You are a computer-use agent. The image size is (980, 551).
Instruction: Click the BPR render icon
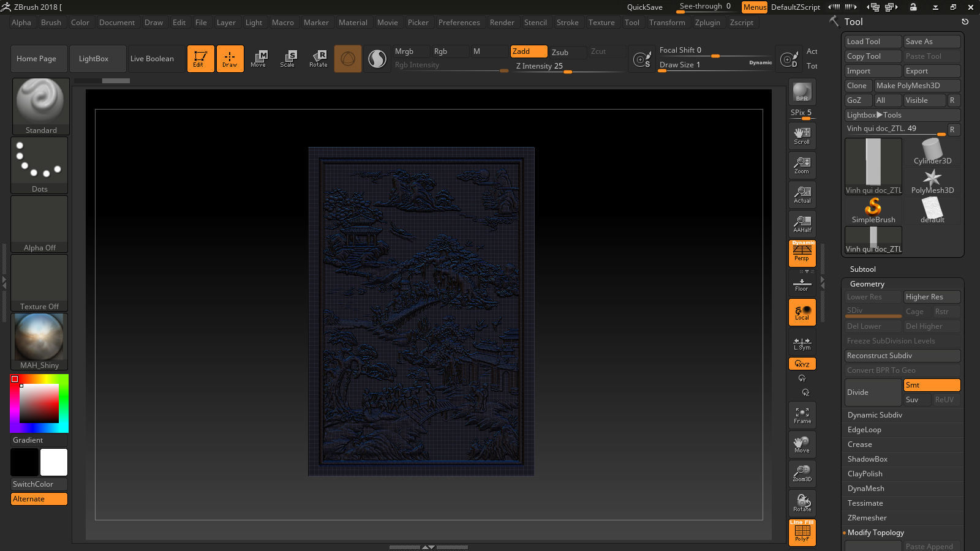coord(802,92)
